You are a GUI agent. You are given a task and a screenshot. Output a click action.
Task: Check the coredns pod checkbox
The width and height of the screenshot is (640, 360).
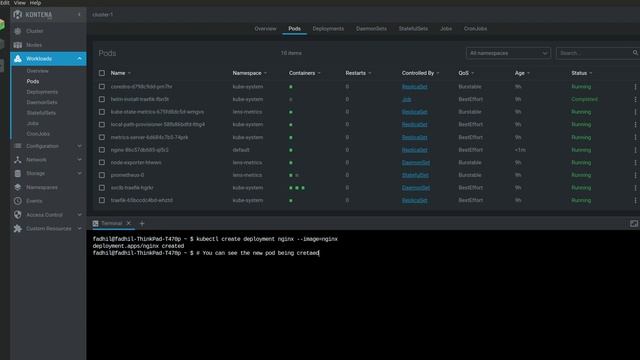[102, 87]
